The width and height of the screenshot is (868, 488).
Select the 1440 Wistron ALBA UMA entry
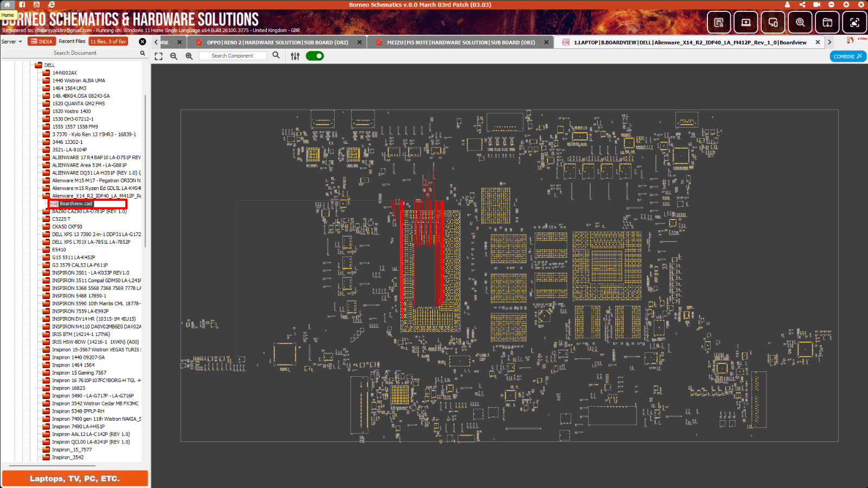click(x=79, y=80)
